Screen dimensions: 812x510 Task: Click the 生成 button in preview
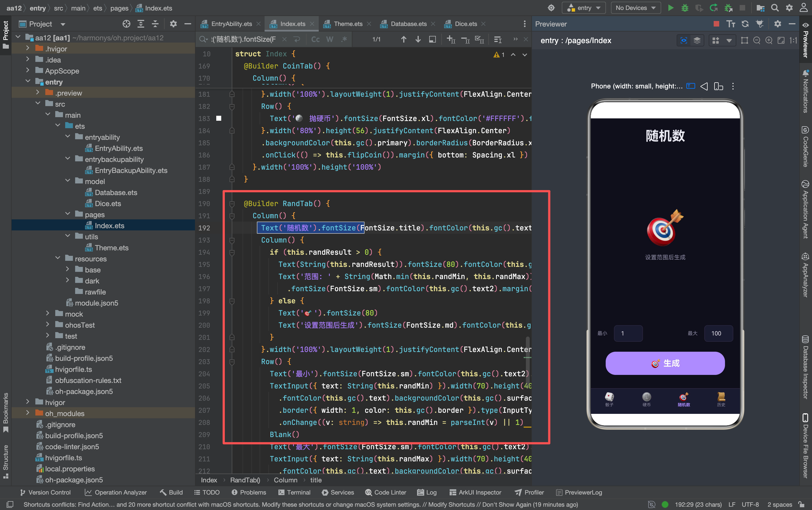(x=665, y=363)
